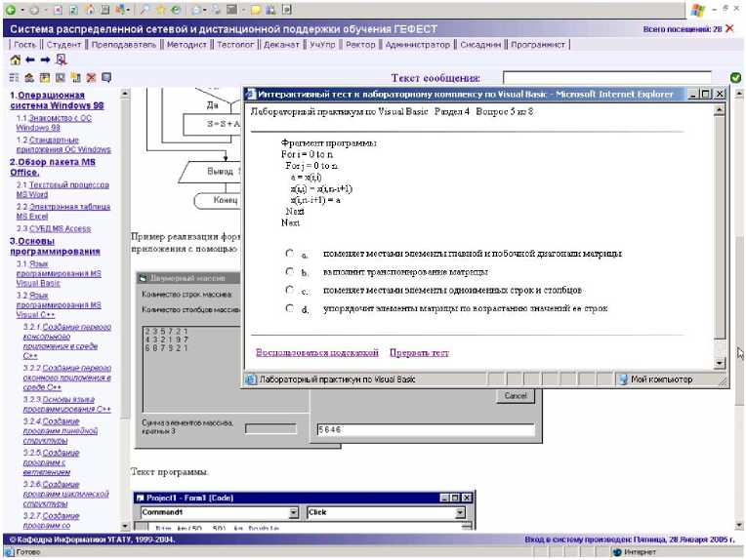
Task: Click the list view icon in second toolbar
Action: click(x=15, y=77)
